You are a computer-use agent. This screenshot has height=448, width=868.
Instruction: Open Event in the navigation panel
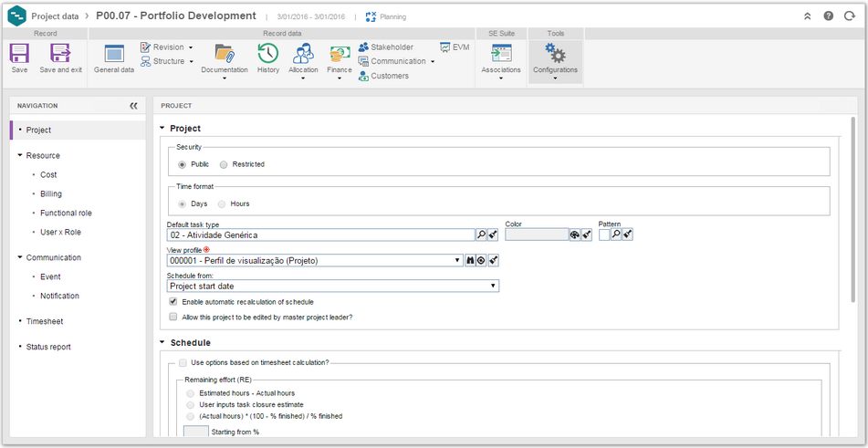pyautogui.click(x=50, y=276)
